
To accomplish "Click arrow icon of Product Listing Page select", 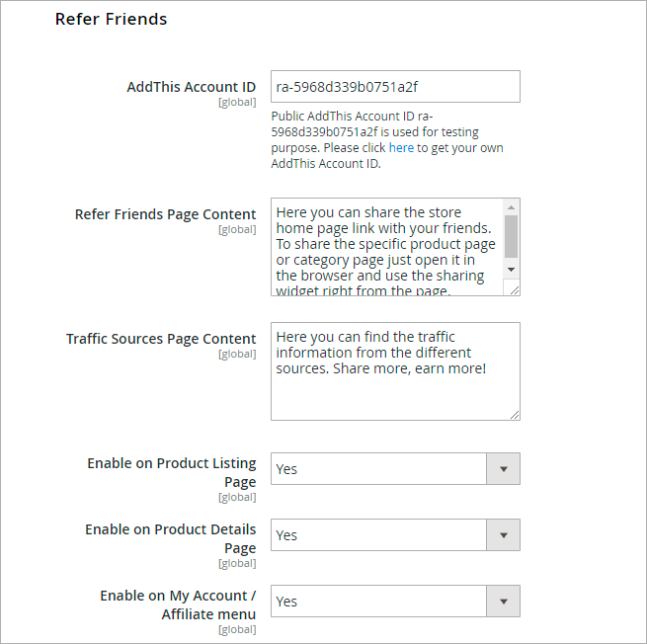I will 503,469.
